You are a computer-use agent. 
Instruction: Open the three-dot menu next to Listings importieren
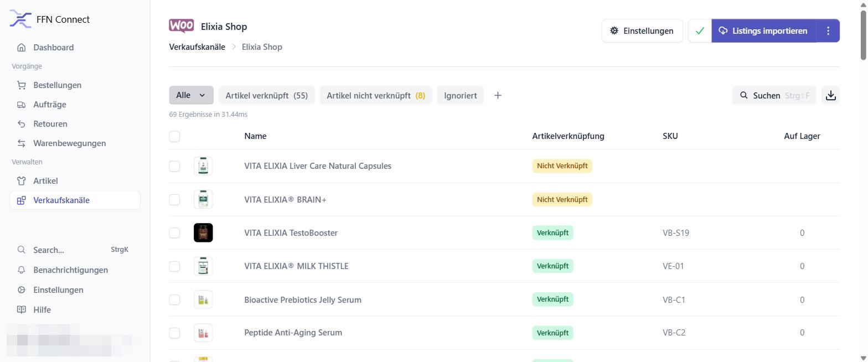tap(828, 31)
